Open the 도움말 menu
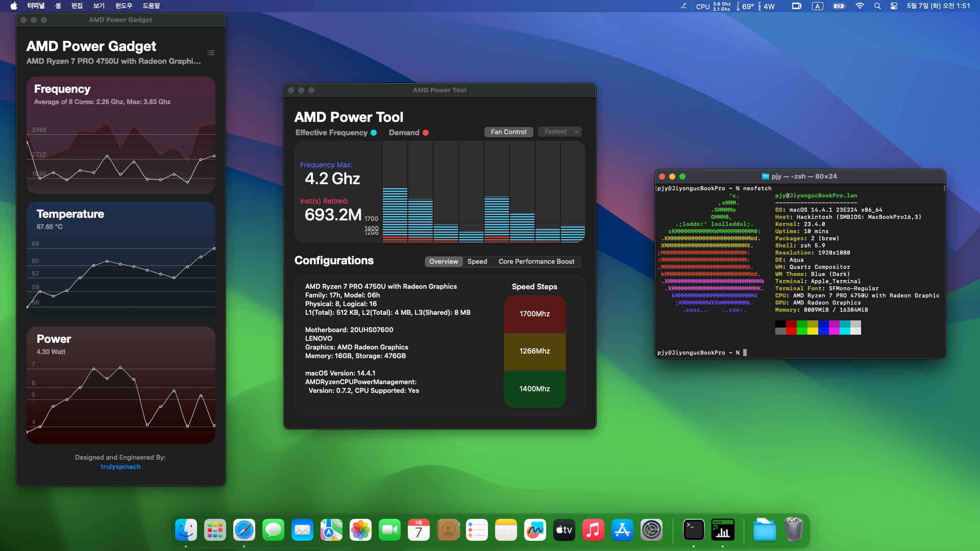Image resolution: width=980 pixels, height=551 pixels. (x=151, y=6)
